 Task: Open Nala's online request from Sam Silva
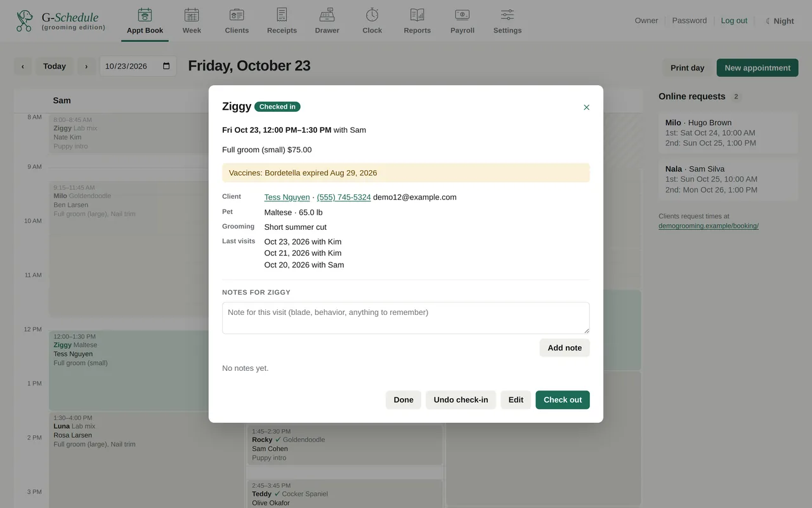point(728,179)
